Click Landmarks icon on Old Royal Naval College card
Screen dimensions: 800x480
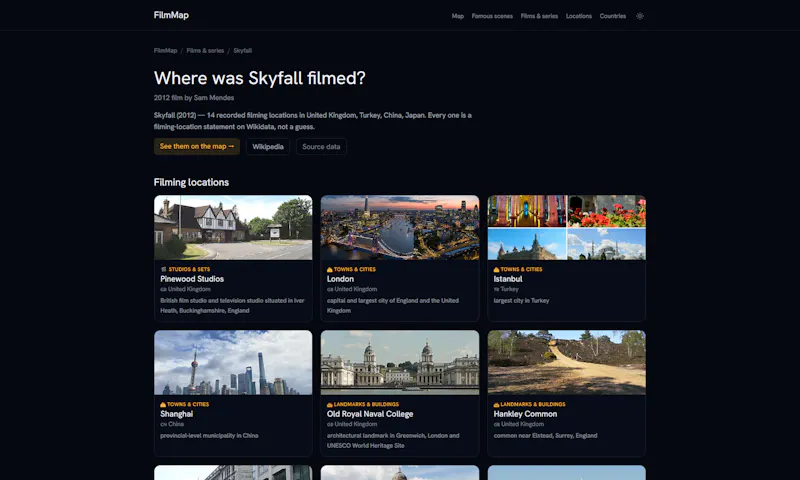point(330,404)
